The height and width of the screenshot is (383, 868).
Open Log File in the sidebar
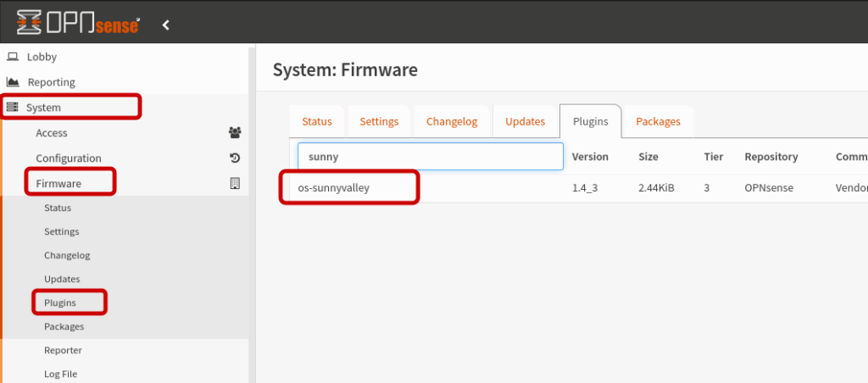pyautogui.click(x=62, y=374)
